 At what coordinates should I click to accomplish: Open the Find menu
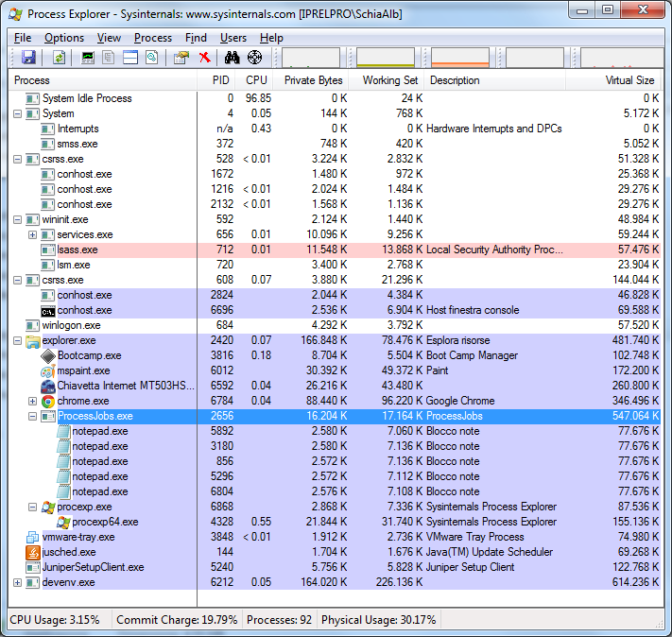click(196, 38)
